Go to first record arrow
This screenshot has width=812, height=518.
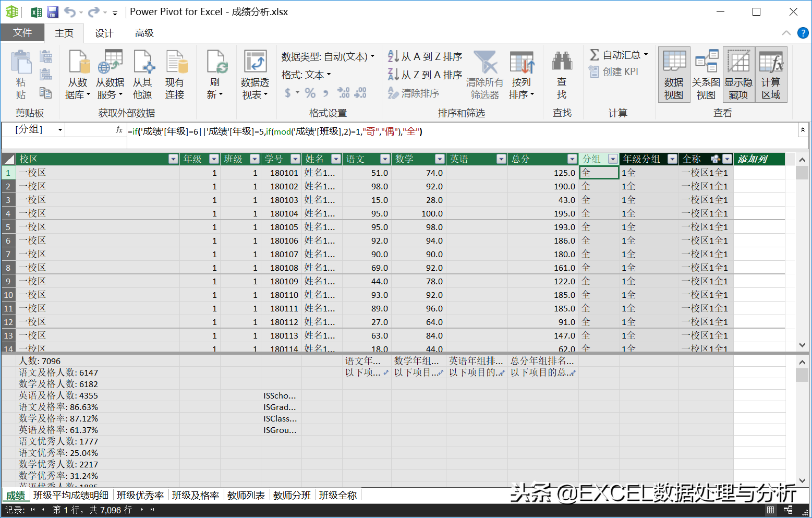click(33, 510)
